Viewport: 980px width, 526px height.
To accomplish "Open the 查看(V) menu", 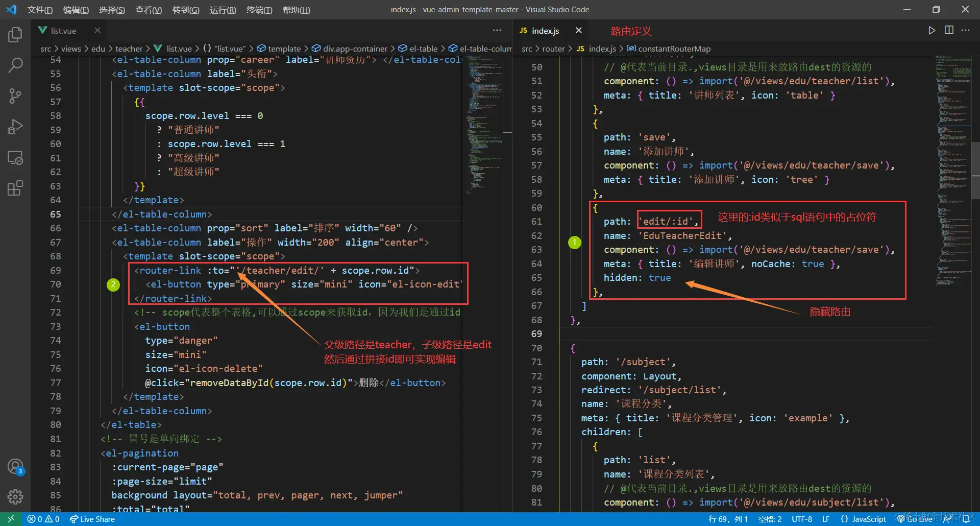I will (x=149, y=10).
